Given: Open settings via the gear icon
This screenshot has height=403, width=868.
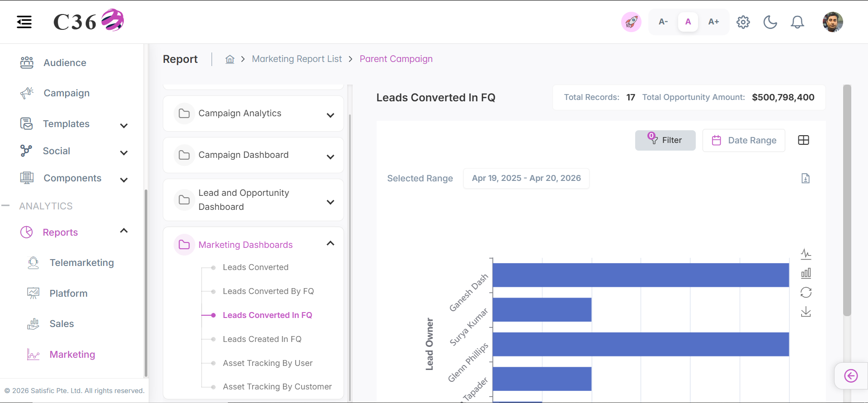Looking at the screenshot, I should point(743,22).
